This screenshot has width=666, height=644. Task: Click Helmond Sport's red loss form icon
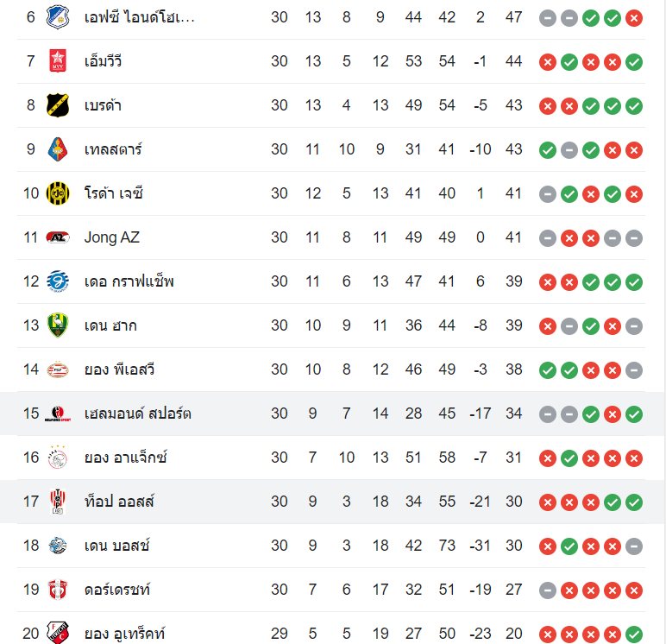point(613,414)
